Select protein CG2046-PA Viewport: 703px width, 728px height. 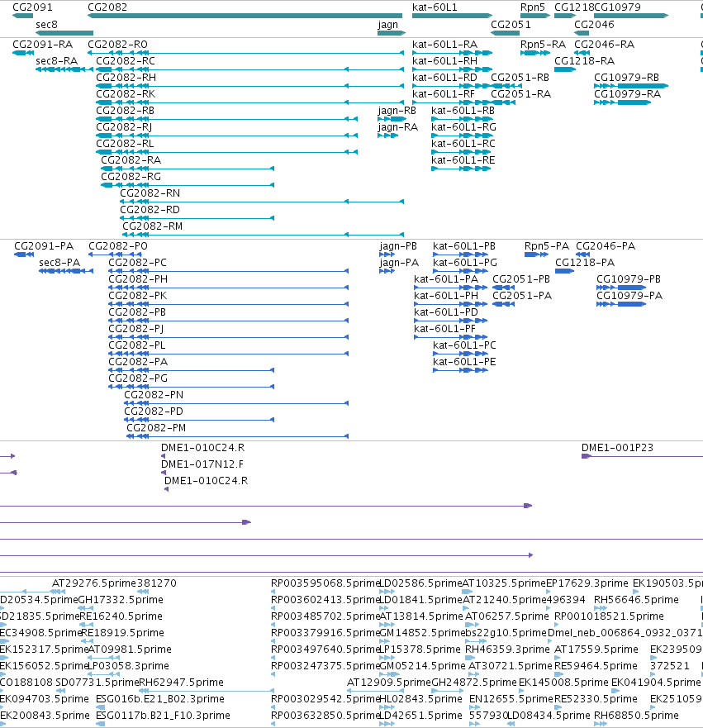606,246
